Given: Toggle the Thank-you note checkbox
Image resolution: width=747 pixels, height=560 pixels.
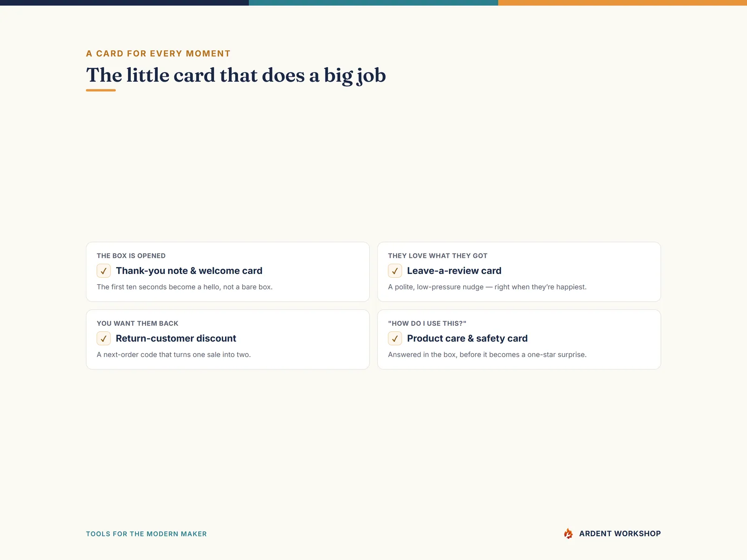Looking at the screenshot, I should click(x=104, y=271).
